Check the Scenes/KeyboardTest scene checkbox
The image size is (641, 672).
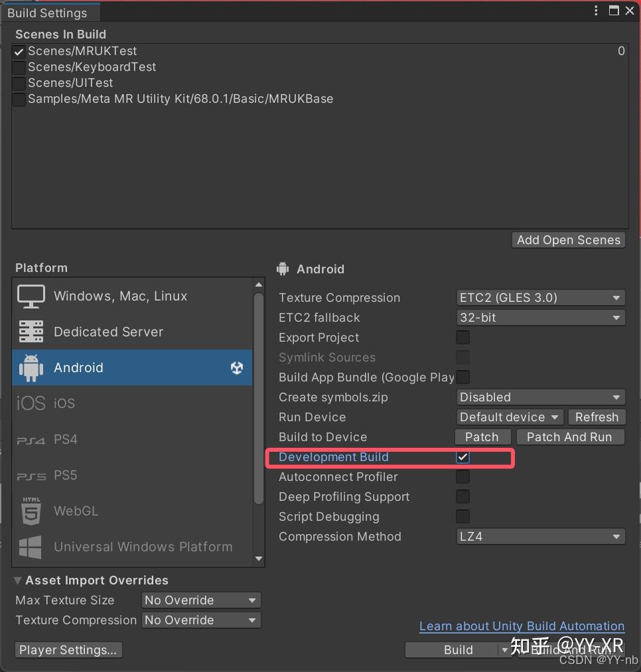point(18,67)
